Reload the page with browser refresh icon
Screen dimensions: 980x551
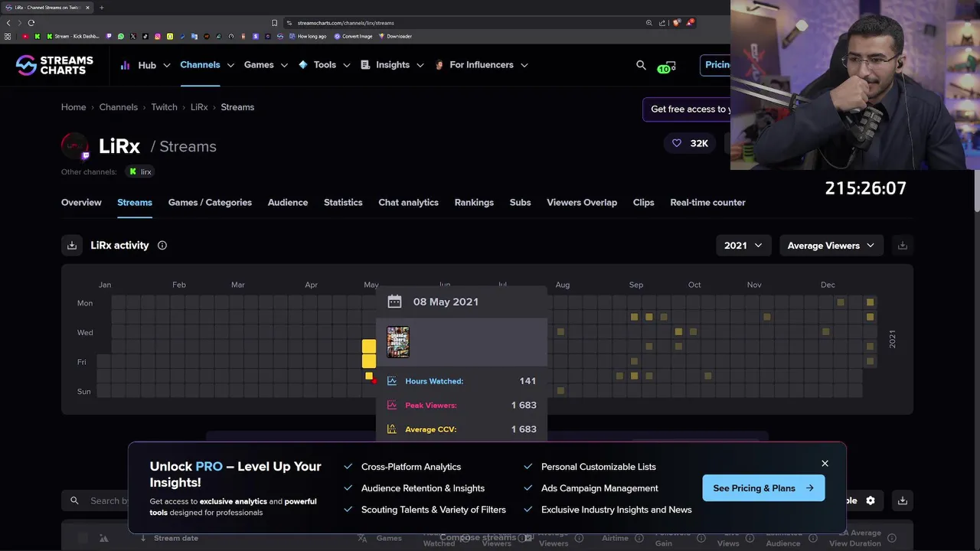31,23
